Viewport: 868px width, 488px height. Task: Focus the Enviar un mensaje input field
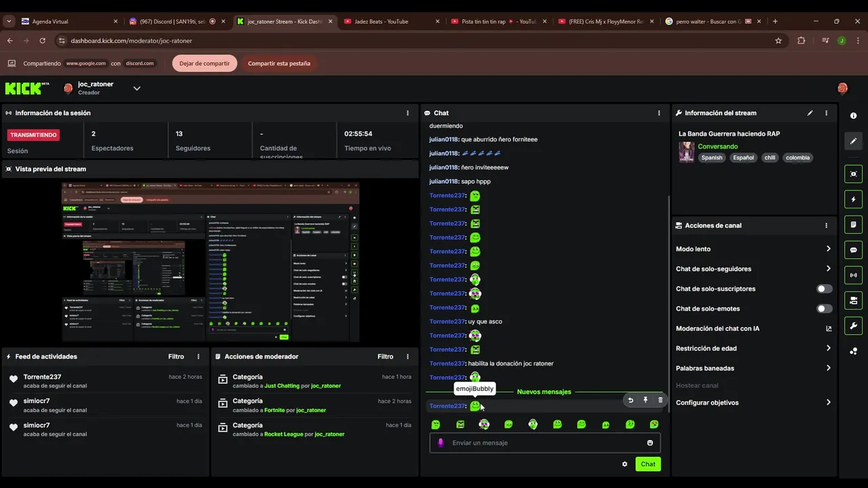545,443
